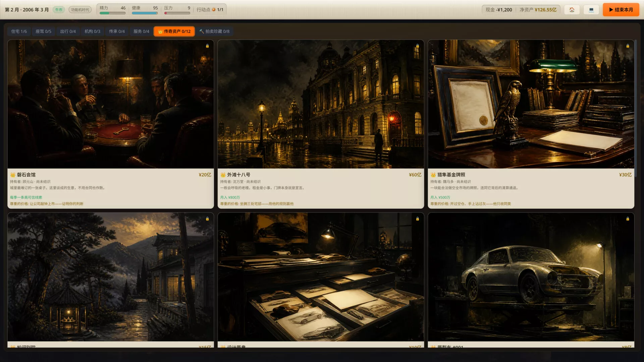This screenshot has width=644, height=362.
Task: Click the 月入 ¥800万 income line
Action: (230, 197)
